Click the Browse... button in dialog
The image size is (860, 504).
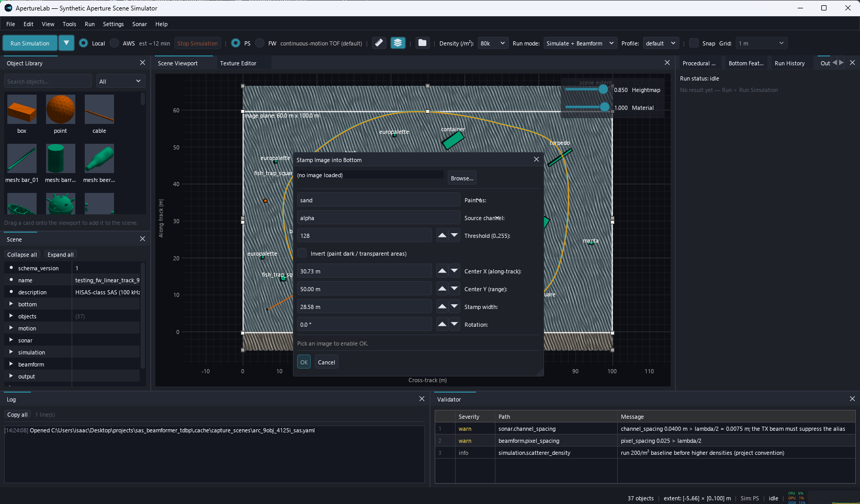[x=462, y=178]
